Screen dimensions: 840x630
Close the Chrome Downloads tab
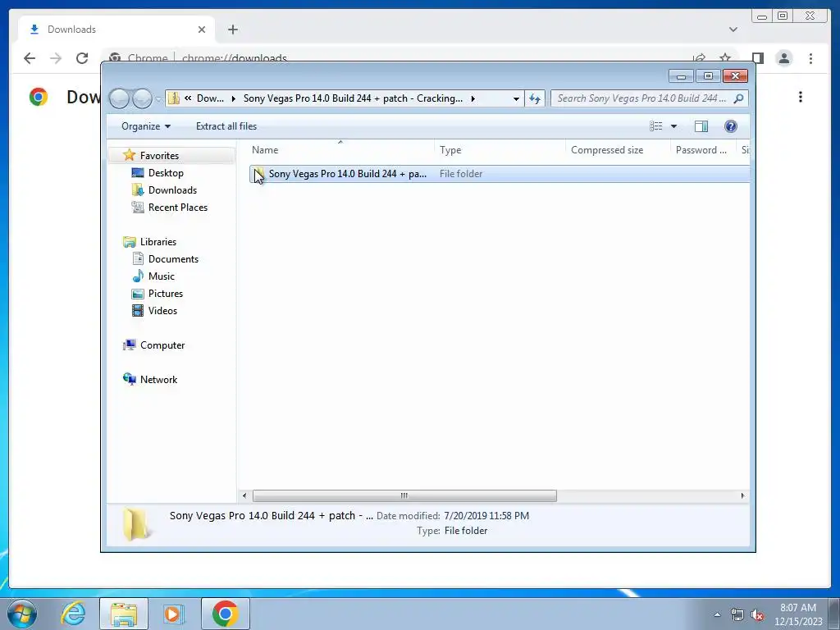tap(202, 30)
